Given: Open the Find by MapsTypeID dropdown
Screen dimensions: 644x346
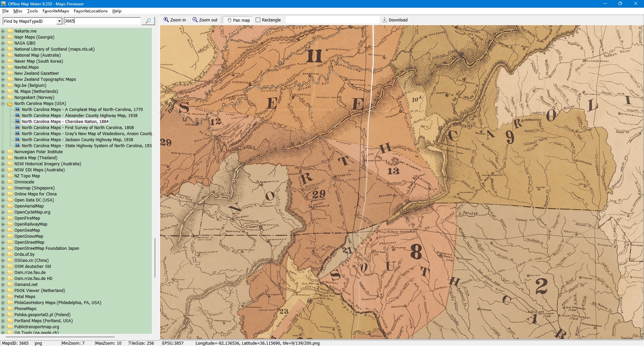Looking at the screenshot, I should [x=59, y=21].
